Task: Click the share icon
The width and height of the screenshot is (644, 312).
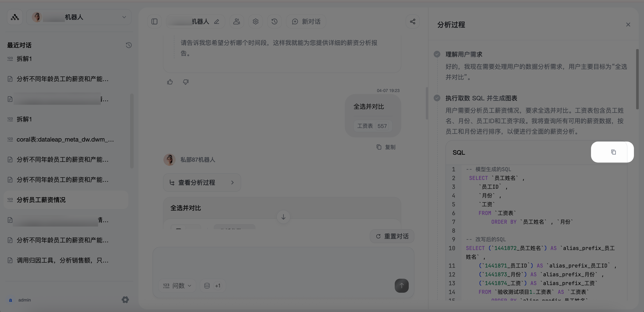Action: [x=412, y=21]
